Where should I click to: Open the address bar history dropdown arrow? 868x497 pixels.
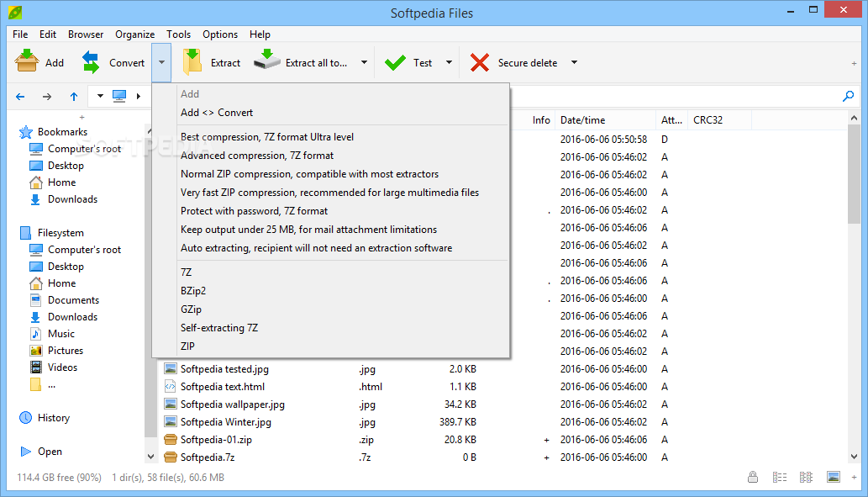click(100, 97)
